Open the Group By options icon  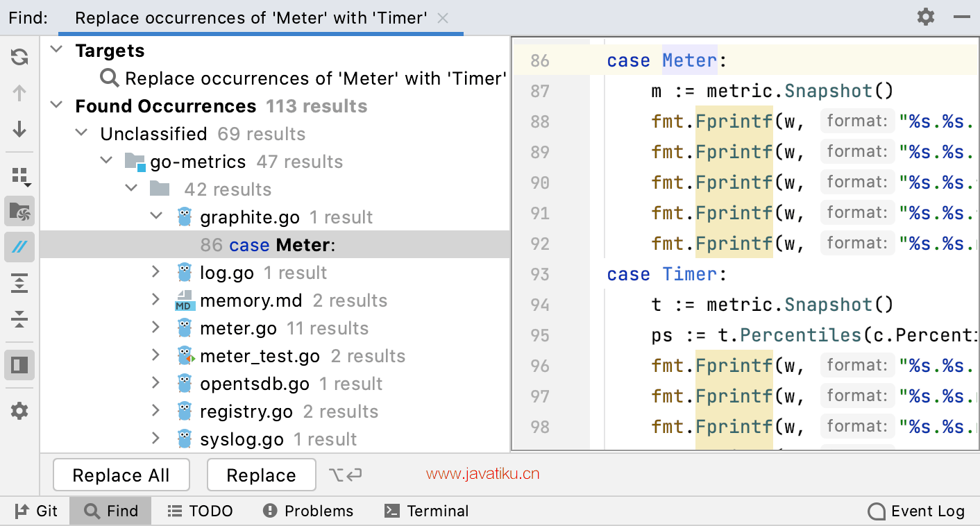tap(20, 177)
